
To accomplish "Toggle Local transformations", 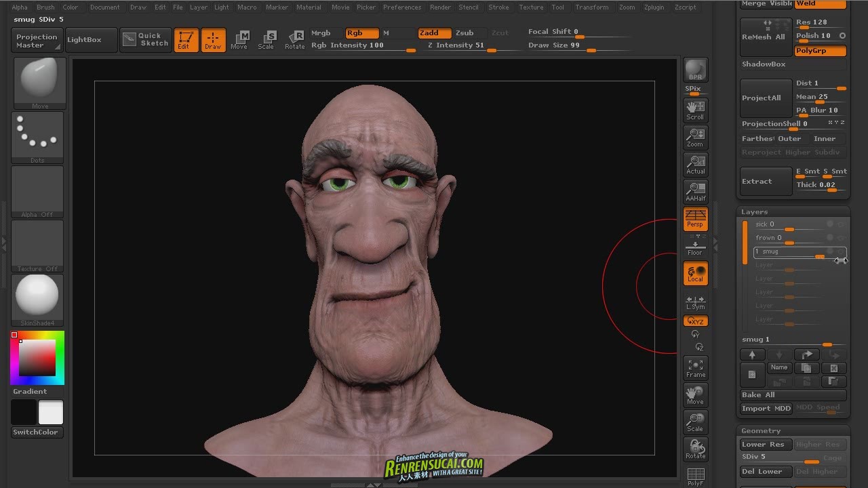I will click(x=695, y=273).
